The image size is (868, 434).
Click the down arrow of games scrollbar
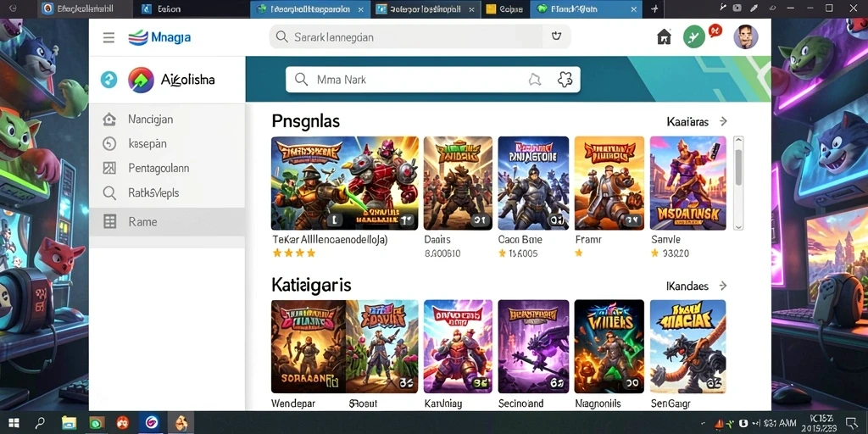coord(738,225)
